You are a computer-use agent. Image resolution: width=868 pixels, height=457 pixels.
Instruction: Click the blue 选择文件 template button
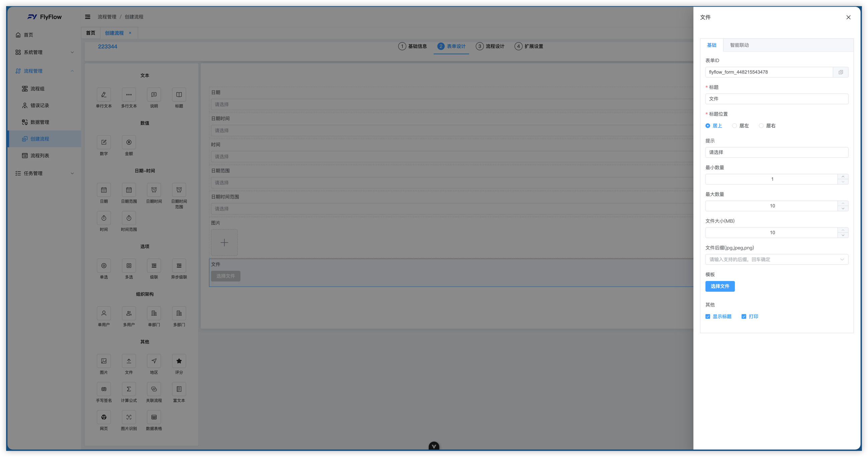[x=720, y=286]
